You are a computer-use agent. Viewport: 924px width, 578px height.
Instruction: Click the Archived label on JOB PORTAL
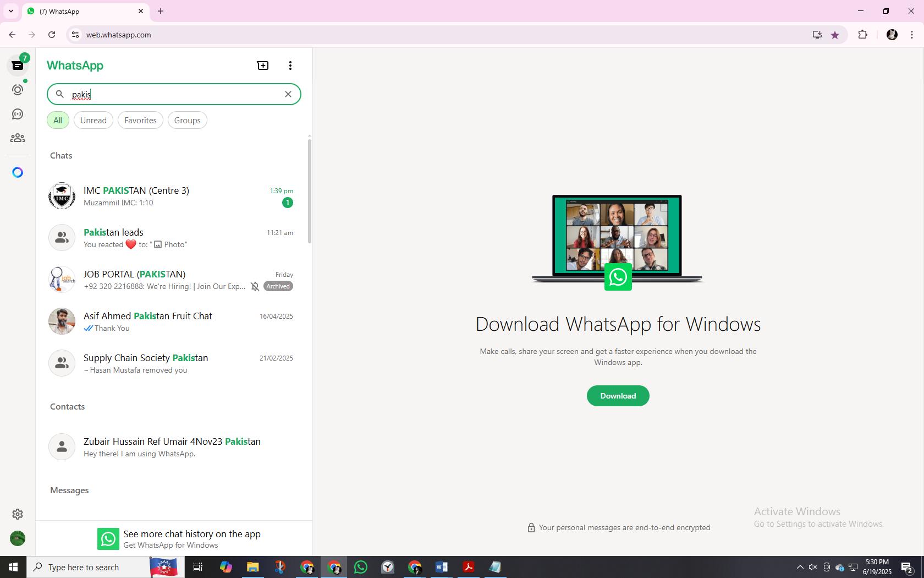click(278, 286)
